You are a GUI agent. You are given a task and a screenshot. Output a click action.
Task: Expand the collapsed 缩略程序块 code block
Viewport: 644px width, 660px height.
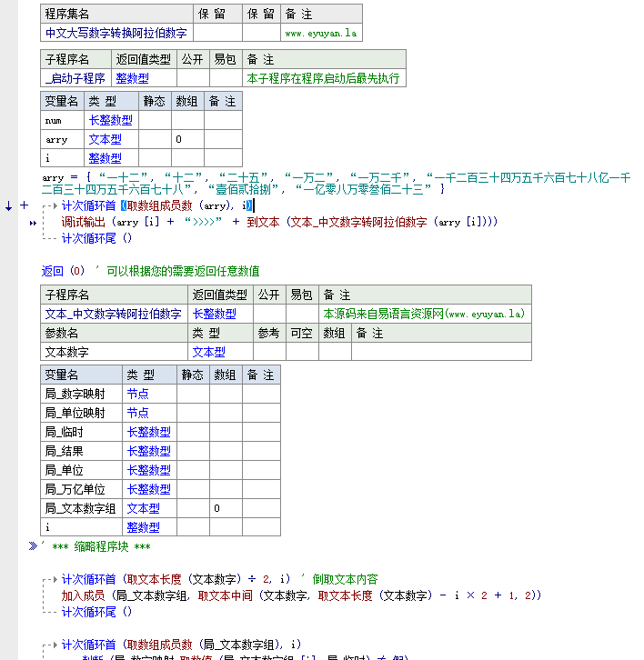[x=33, y=546]
